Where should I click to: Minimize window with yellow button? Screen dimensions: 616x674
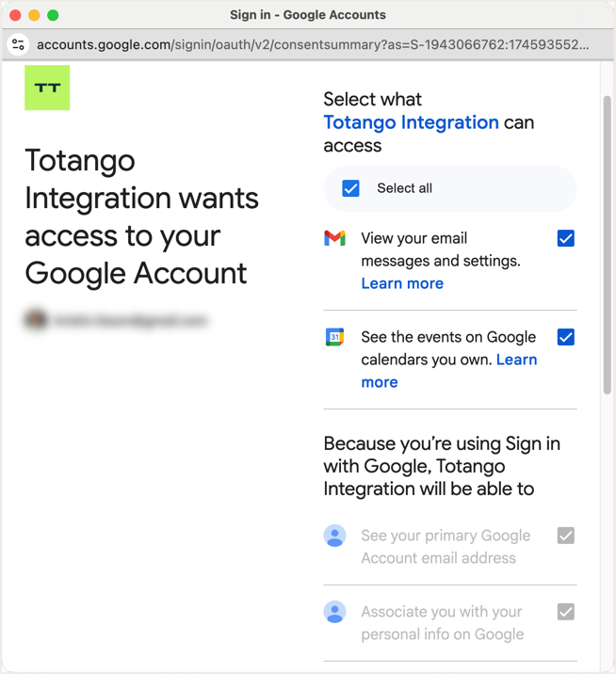(x=34, y=15)
